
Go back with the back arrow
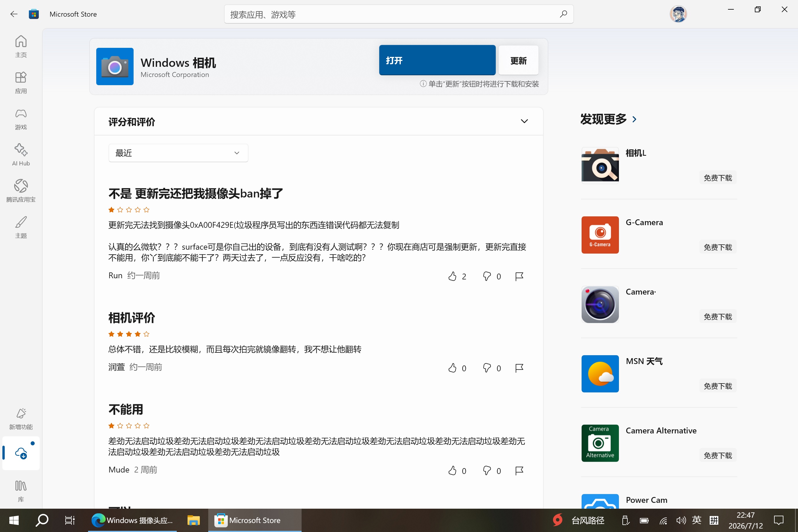point(14,14)
